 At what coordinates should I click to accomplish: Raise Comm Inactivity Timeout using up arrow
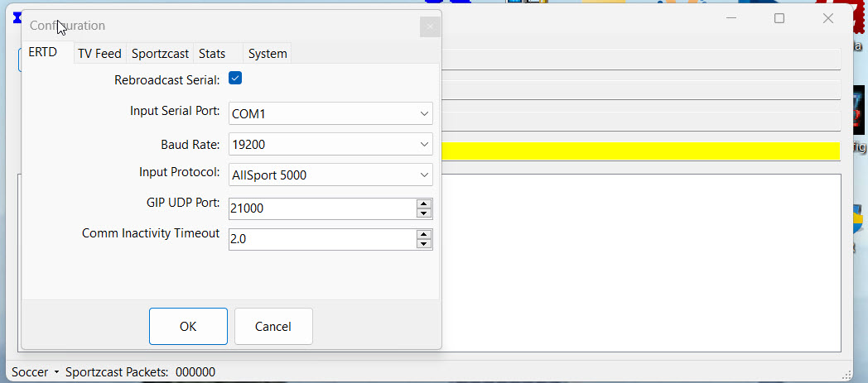[424, 234]
